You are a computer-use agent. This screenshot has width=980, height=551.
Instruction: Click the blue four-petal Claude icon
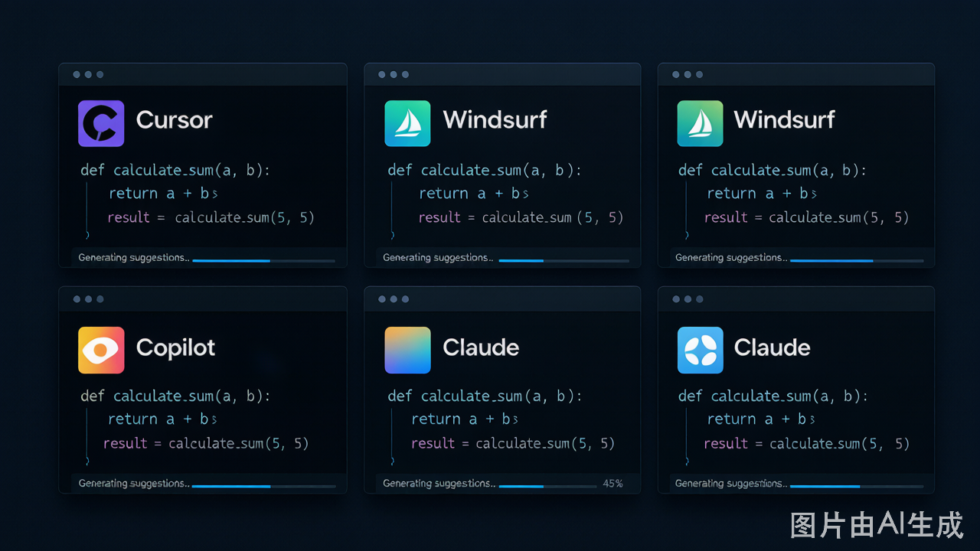click(x=701, y=350)
